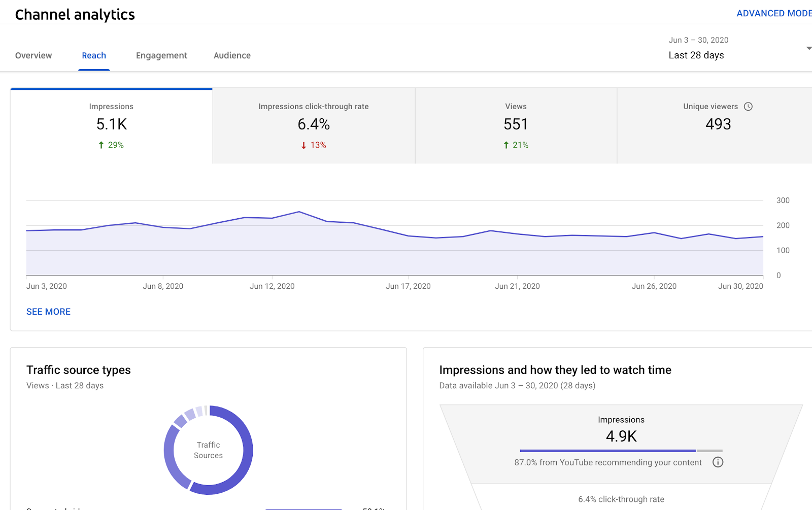Click the impressions progress bar under 4.9K
Screen dimensions: 812x510
click(621, 451)
